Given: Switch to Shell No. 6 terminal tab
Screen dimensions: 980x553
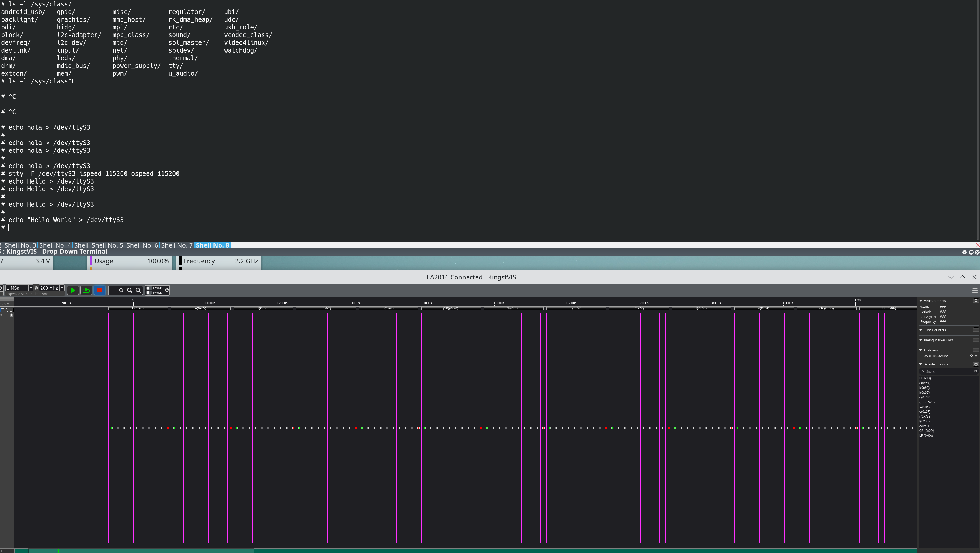Looking at the screenshot, I should [142, 245].
